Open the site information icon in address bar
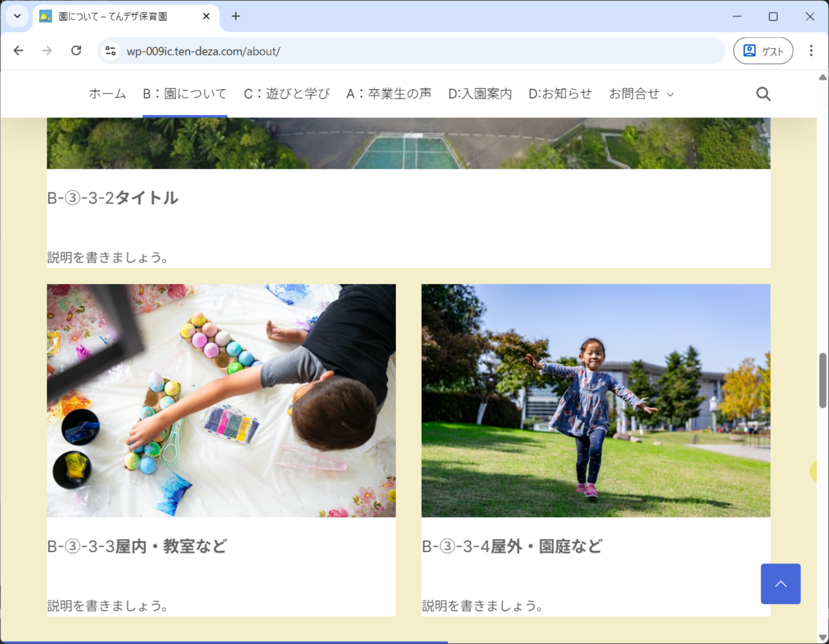829x644 pixels. (x=111, y=51)
